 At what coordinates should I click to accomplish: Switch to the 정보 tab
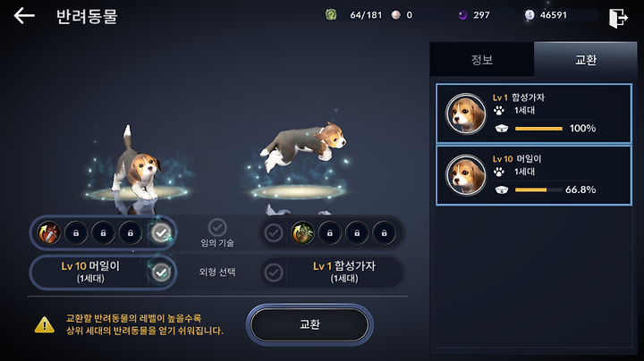482,60
